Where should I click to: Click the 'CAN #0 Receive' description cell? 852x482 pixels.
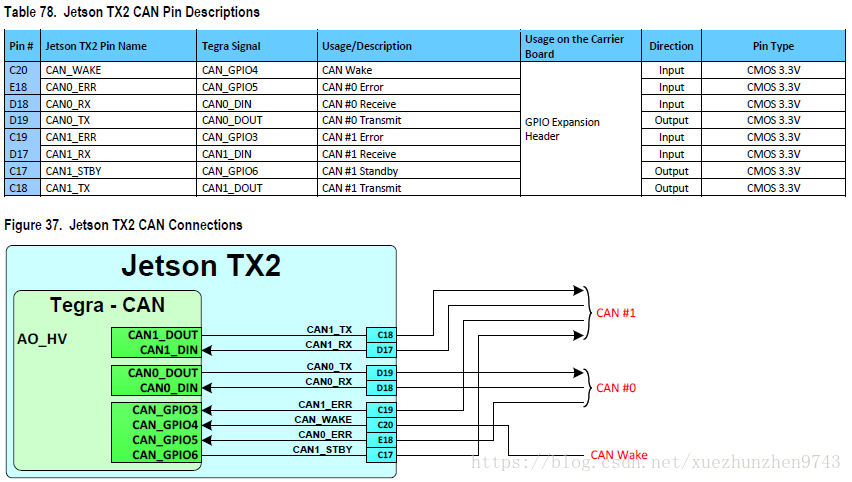click(418, 104)
